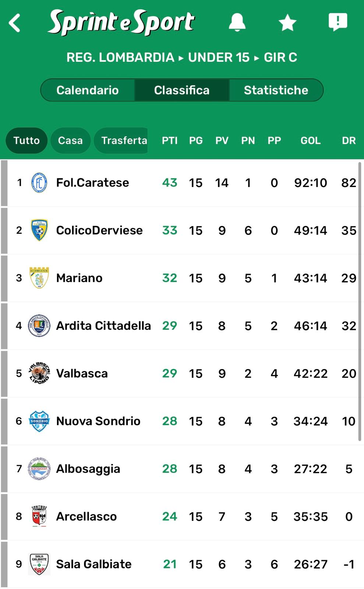Image resolution: width=364 pixels, height=589 pixels.
Task: Tap the Sprint e Sport logo
Action: (121, 22)
